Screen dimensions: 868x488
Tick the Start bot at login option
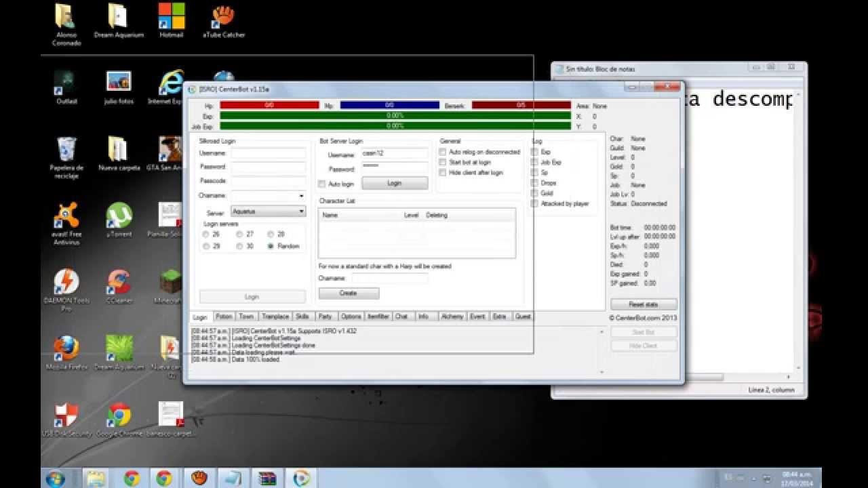[443, 163]
